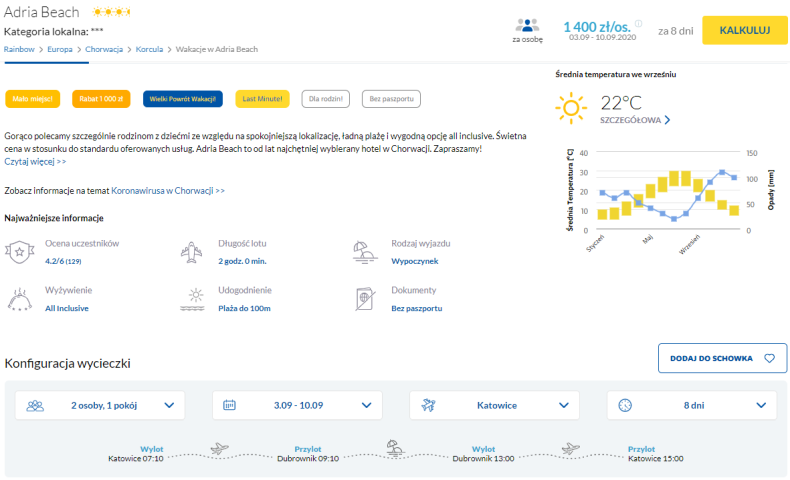This screenshot has width=790, height=480.
Task: Open the Chorwacja breadcrumb link
Action: click(x=104, y=49)
